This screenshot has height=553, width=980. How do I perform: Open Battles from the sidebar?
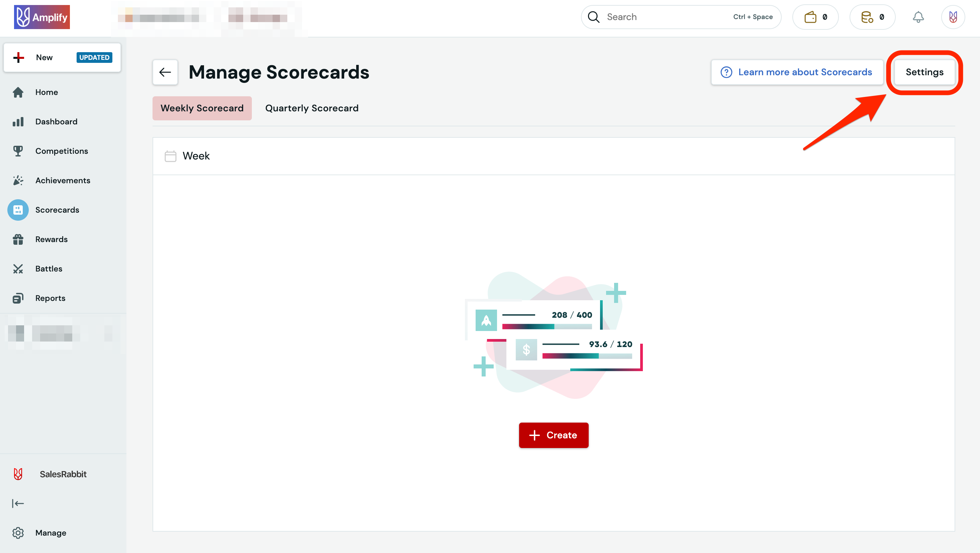point(49,268)
